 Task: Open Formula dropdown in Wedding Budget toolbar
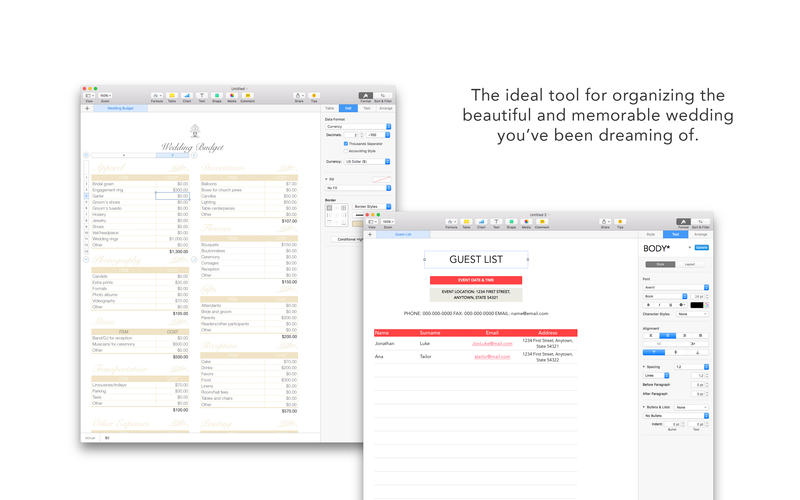tap(157, 95)
